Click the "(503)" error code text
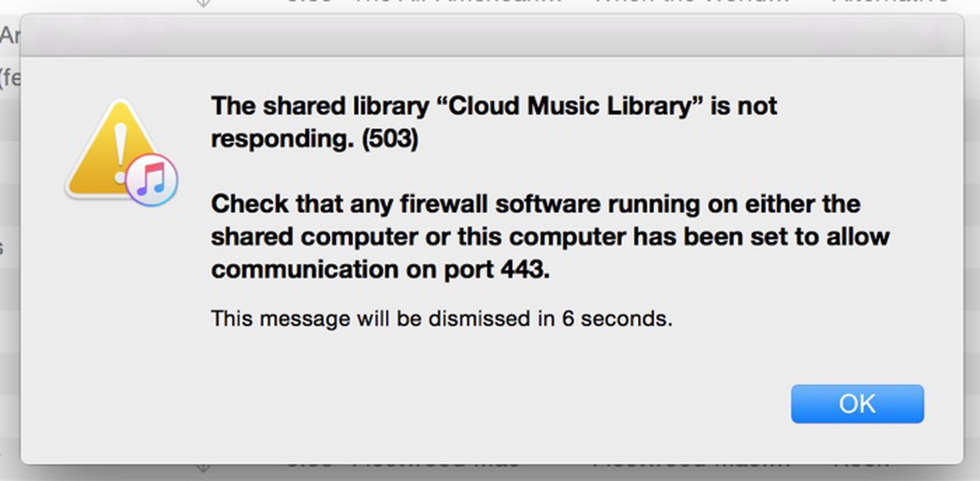This screenshot has width=980, height=481. (390, 139)
